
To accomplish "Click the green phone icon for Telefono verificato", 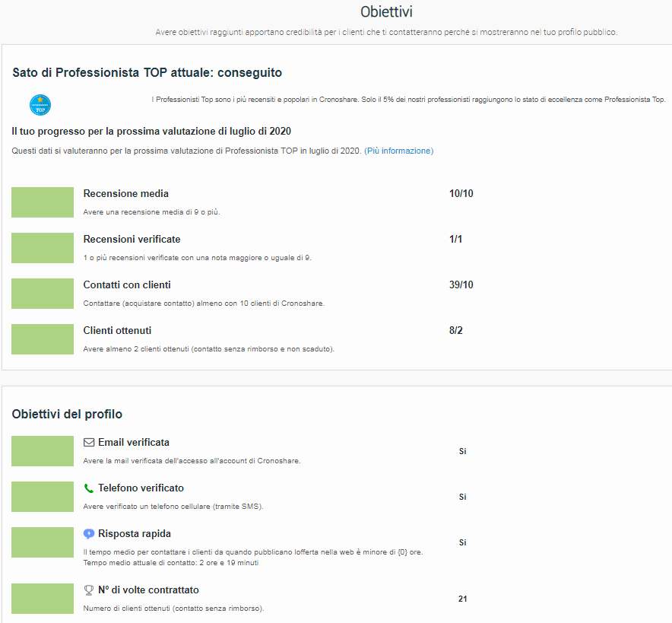I will [x=89, y=488].
